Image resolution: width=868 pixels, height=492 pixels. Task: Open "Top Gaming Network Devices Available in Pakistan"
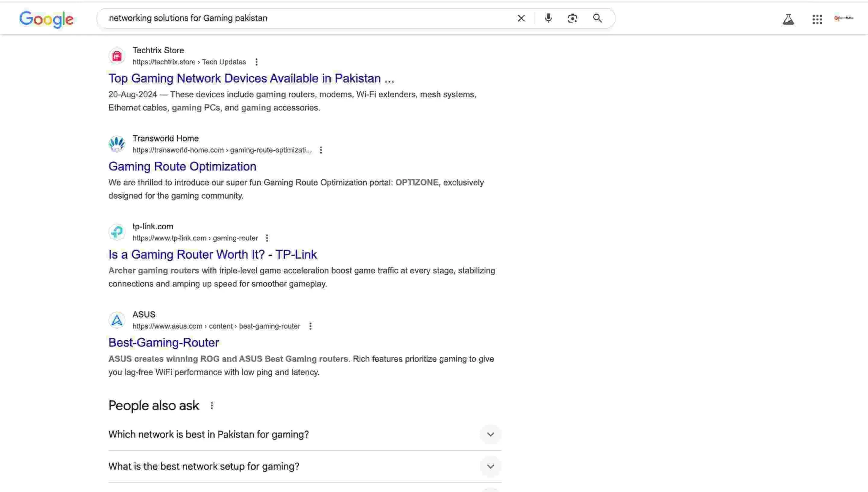click(x=251, y=78)
